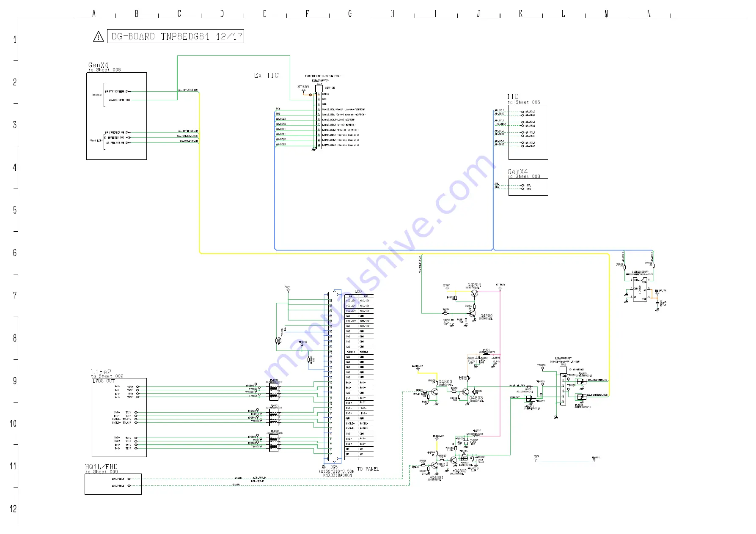Click the Q4201 transistor symbol
The image size is (756, 534).
point(475,293)
